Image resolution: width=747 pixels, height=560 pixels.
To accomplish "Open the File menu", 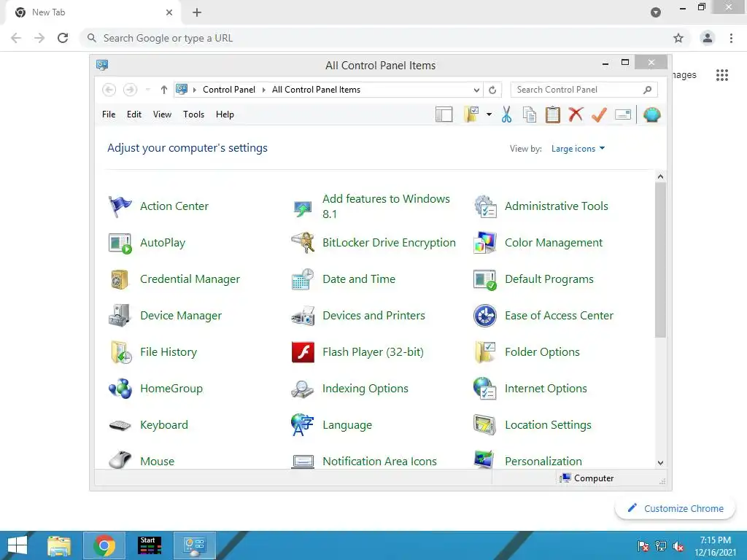I will point(109,114).
